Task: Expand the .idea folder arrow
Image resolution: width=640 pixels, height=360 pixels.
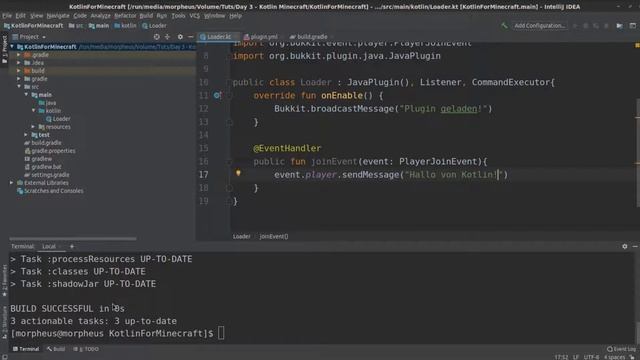Action: [19, 63]
